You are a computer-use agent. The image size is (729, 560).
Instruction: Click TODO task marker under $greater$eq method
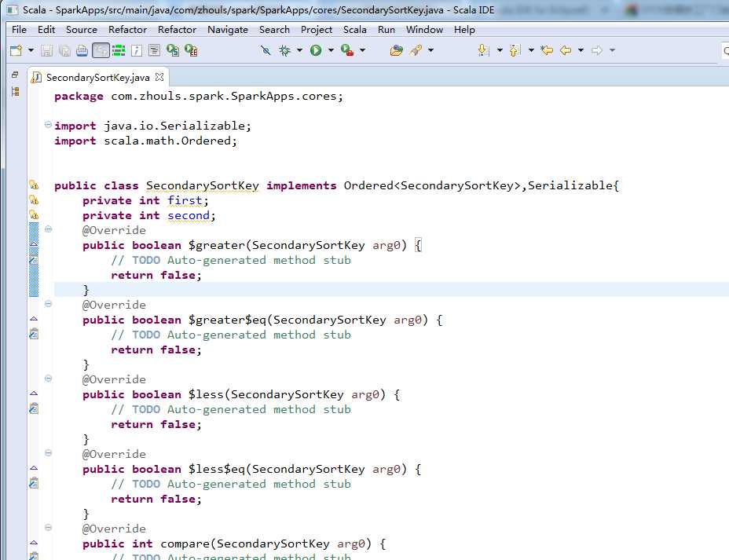(x=34, y=334)
